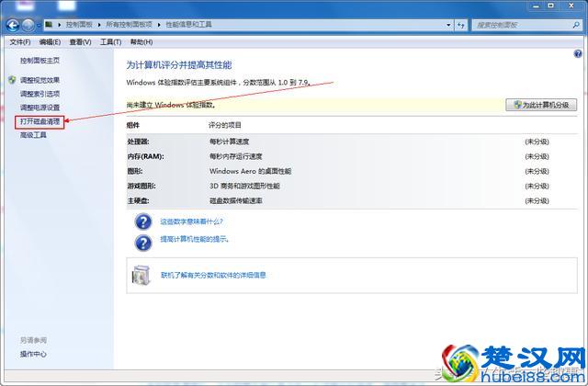
Task: Click Windows Aero 的桌面性能 text
Action: point(250,172)
